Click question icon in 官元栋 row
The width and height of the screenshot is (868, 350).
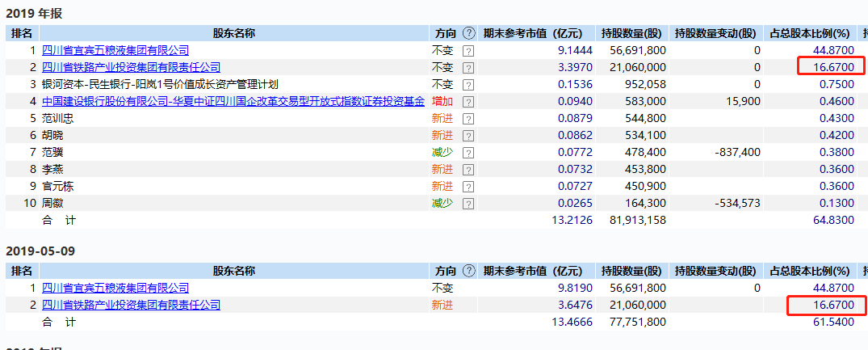[x=468, y=186]
